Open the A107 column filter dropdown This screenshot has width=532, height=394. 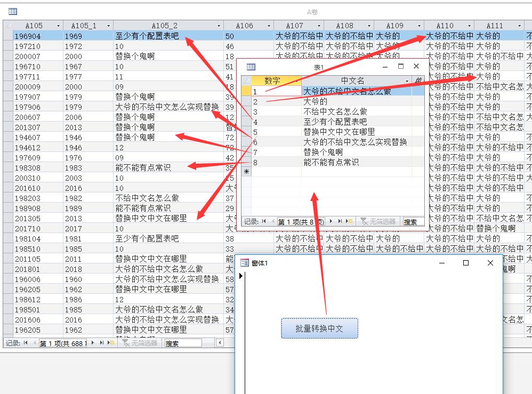pos(319,26)
